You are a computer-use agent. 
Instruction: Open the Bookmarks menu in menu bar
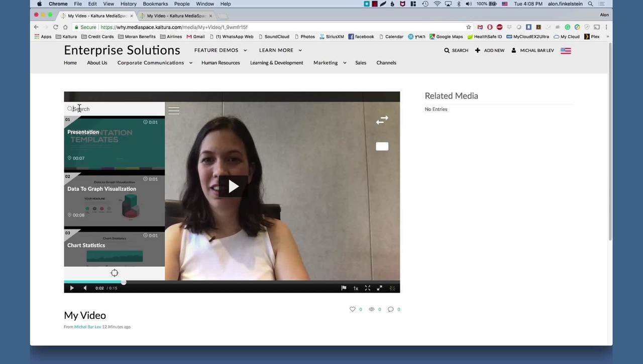155,4
